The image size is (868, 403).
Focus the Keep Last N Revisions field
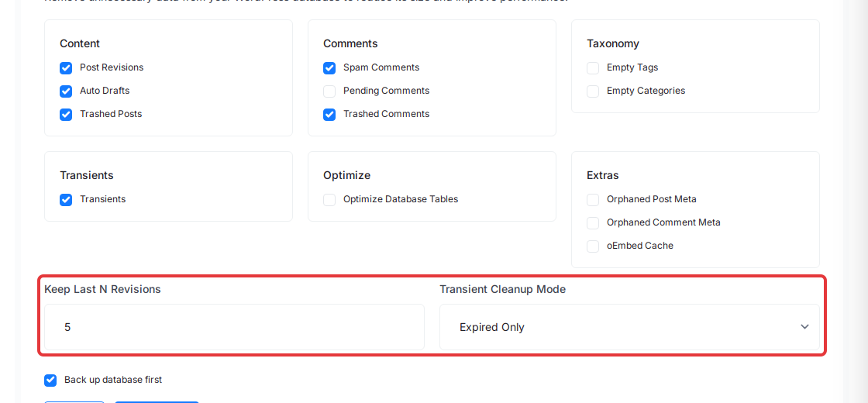click(234, 327)
